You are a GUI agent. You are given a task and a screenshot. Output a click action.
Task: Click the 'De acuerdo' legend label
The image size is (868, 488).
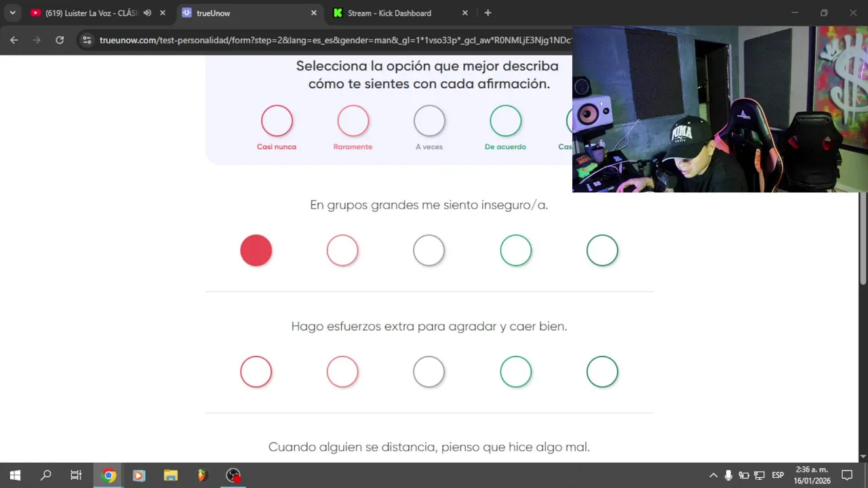coord(505,146)
